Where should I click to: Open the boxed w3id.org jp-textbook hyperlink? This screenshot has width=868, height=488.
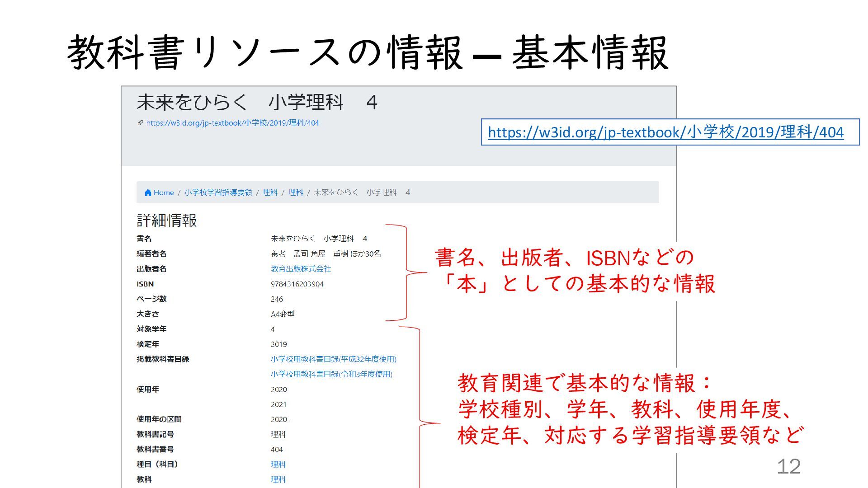click(x=665, y=132)
